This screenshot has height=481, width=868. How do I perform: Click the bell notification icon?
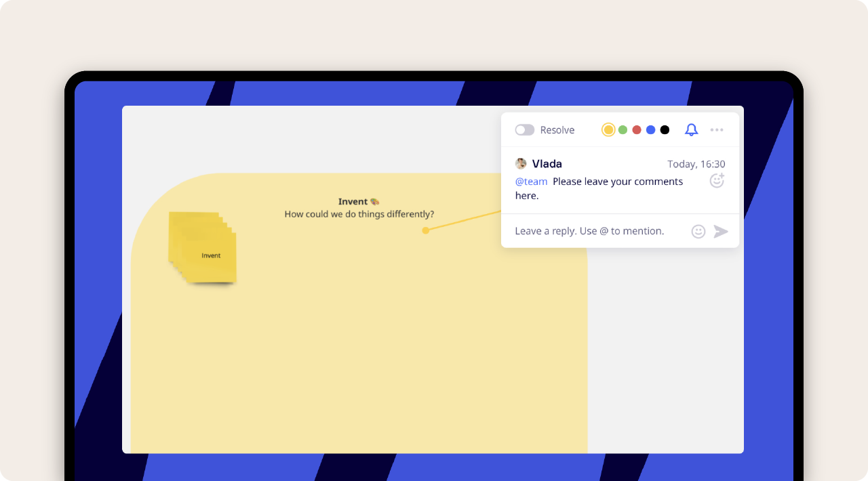(x=691, y=130)
